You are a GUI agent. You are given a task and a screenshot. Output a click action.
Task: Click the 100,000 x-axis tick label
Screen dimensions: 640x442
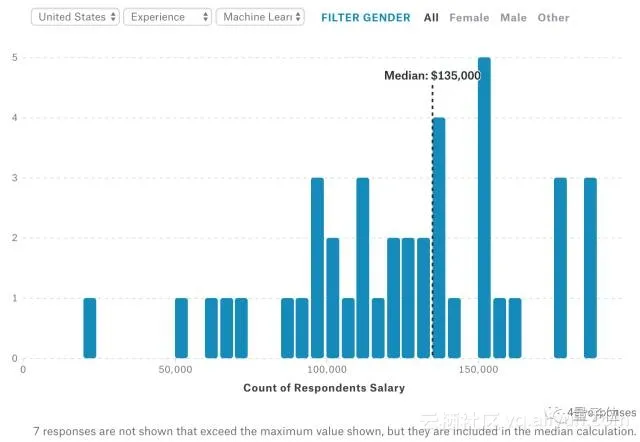coord(327,370)
